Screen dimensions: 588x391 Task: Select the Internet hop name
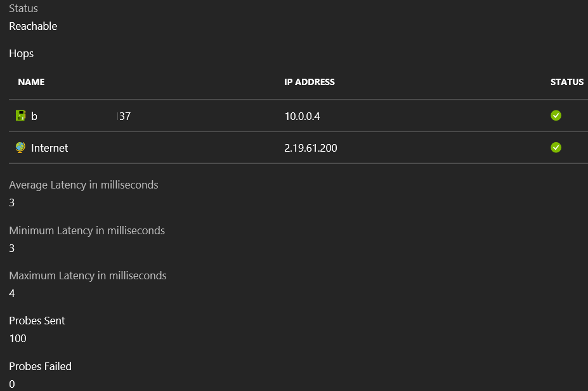[x=49, y=148]
